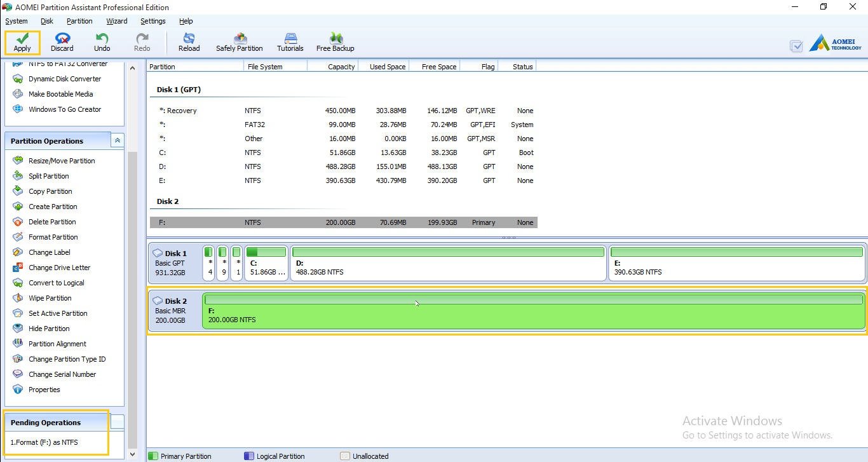Open the Wizard menu
868x462 pixels.
click(x=116, y=21)
